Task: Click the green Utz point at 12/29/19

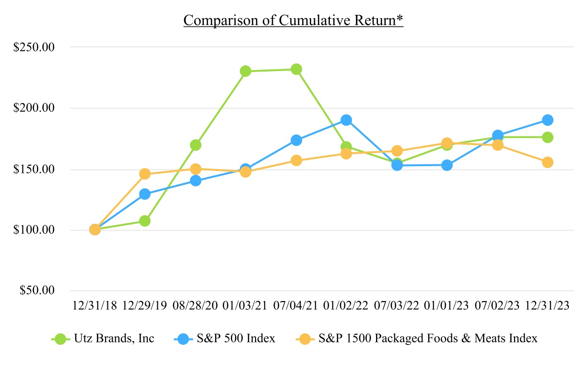Action: coord(145,221)
